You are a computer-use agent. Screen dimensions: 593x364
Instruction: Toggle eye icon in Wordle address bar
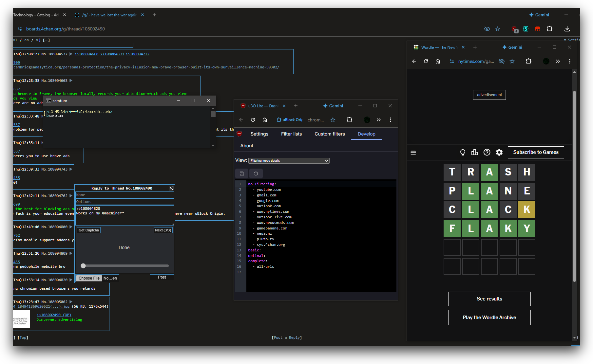click(x=501, y=61)
